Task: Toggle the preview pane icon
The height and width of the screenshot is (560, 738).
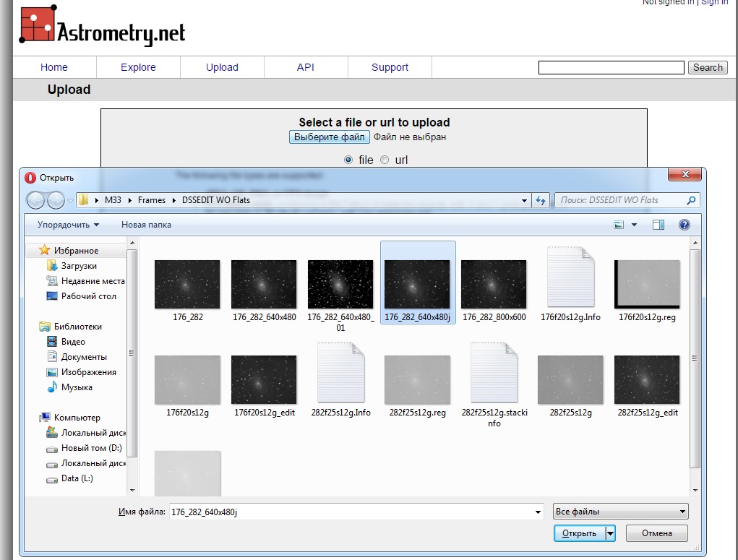Action: [658, 225]
